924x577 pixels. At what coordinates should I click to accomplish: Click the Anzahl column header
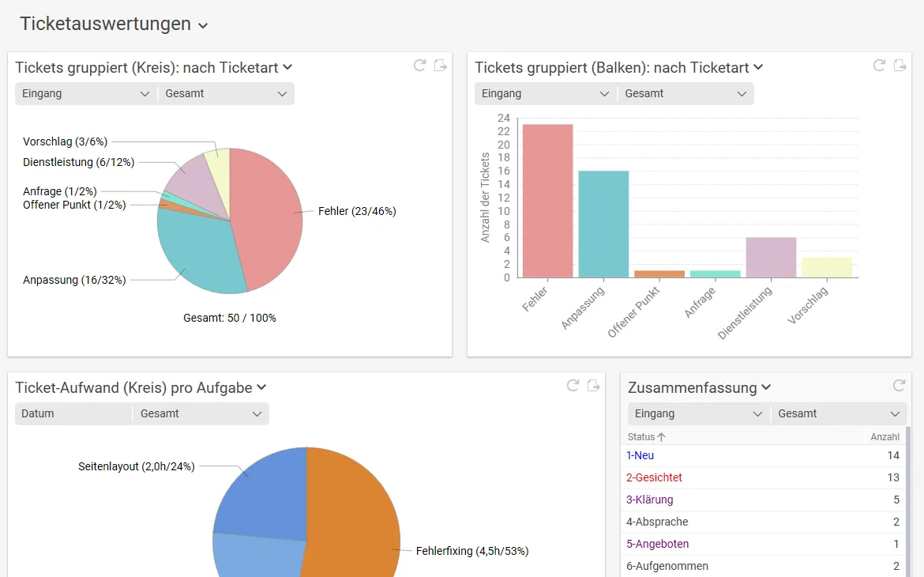(885, 437)
